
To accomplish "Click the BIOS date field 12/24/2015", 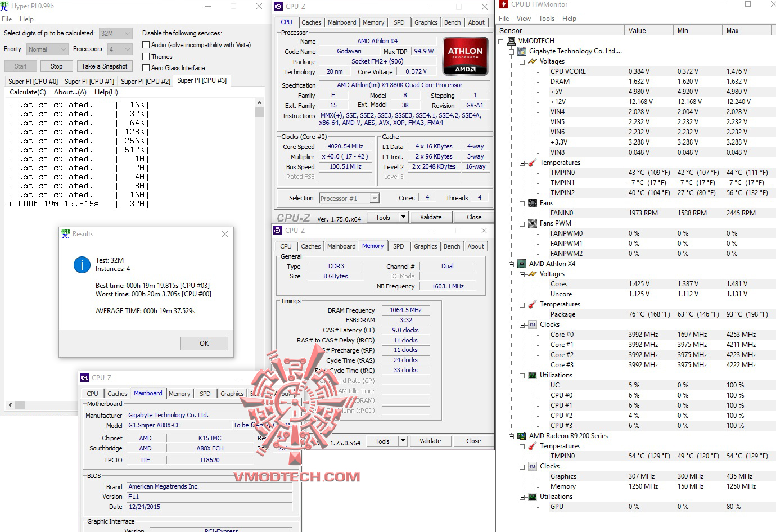I will coord(210,507).
